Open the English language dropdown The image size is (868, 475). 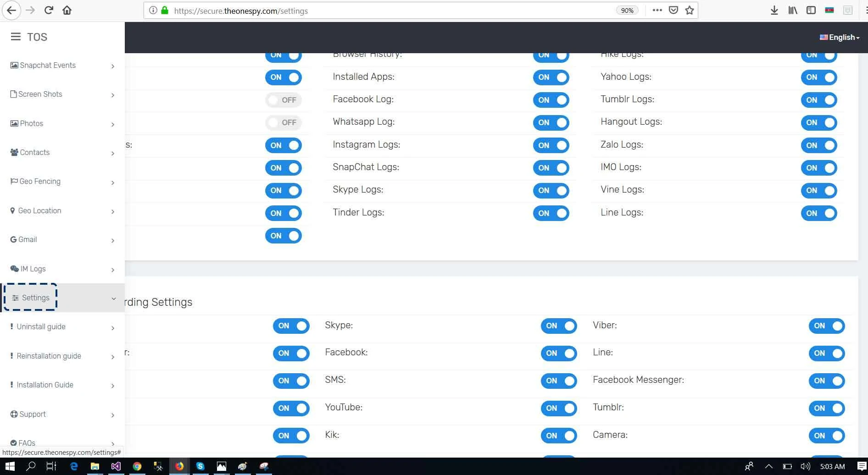(x=839, y=37)
